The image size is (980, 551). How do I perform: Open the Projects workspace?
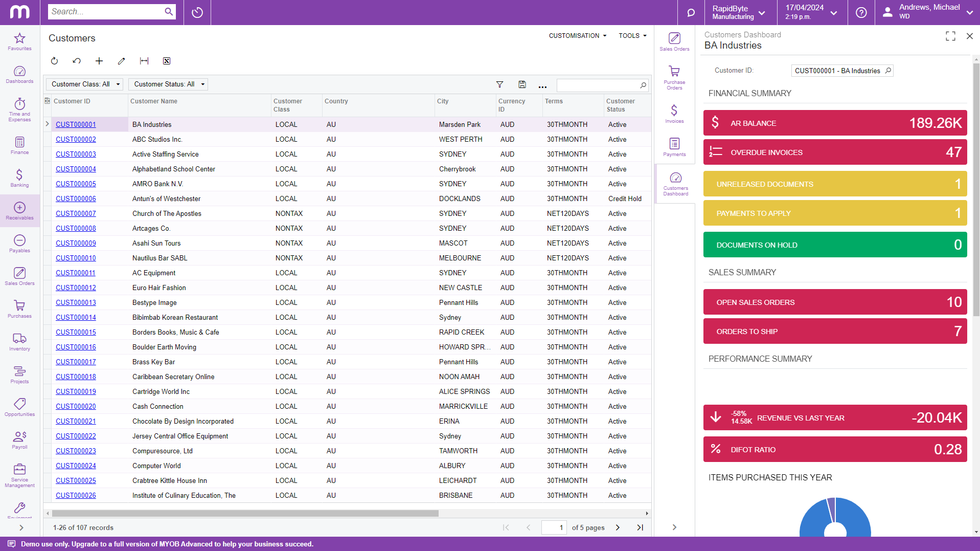19,375
